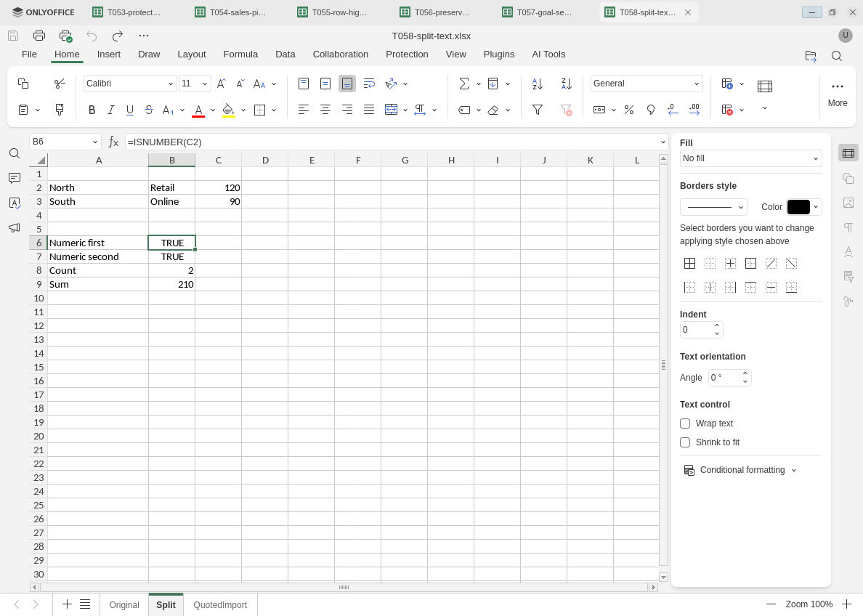Click the Align right icon
This screenshot has width=863, height=616.
[347, 110]
